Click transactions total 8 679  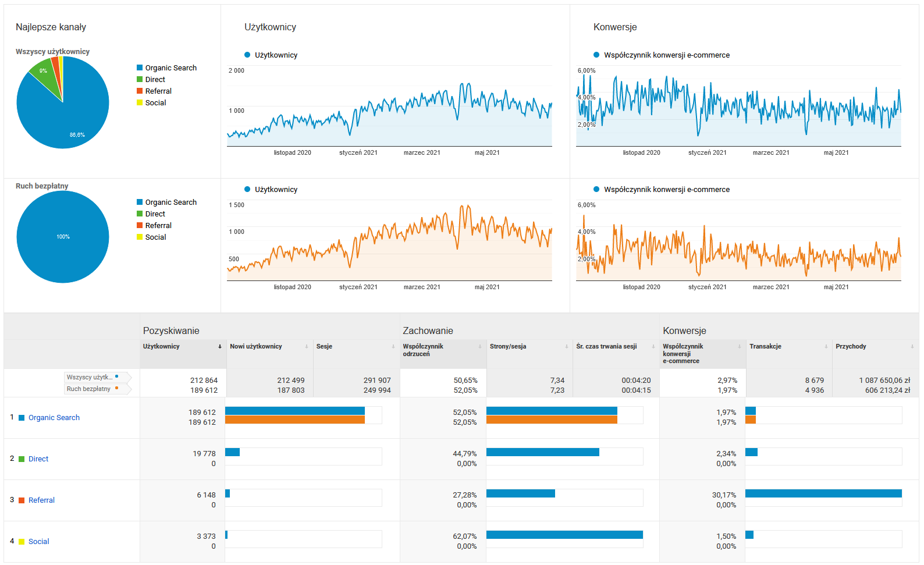click(x=815, y=381)
